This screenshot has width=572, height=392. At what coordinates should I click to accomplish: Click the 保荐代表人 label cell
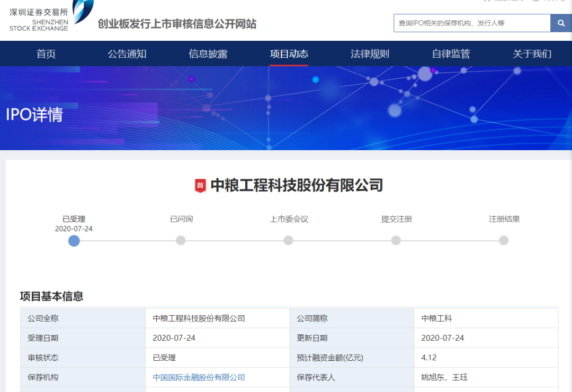pos(352,377)
